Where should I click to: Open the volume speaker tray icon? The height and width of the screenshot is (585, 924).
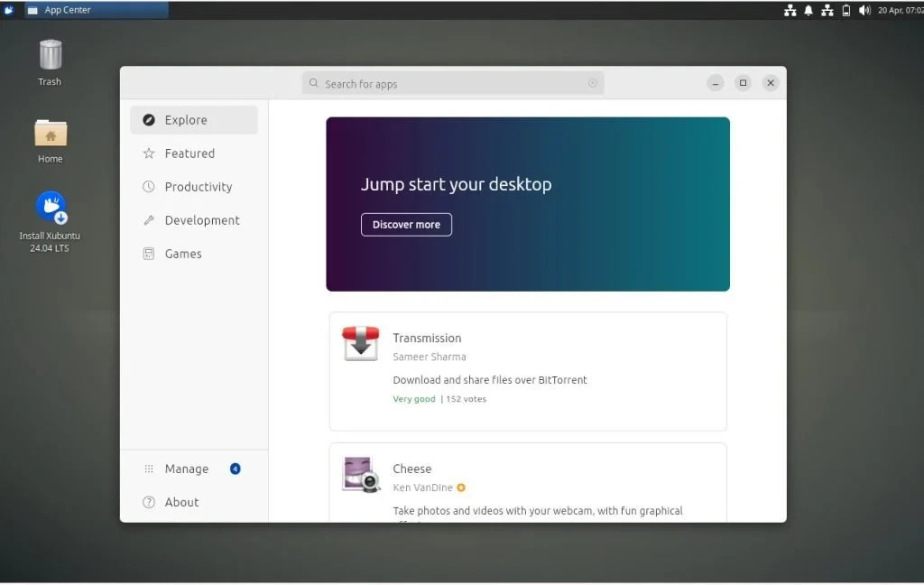pyautogui.click(x=864, y=10)
